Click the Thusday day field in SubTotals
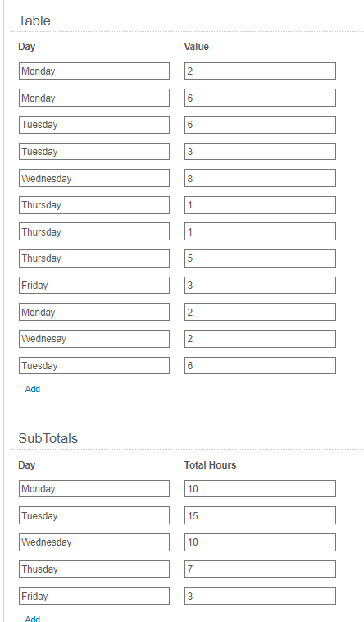This screenshot has height=622, width=364. 94,569
